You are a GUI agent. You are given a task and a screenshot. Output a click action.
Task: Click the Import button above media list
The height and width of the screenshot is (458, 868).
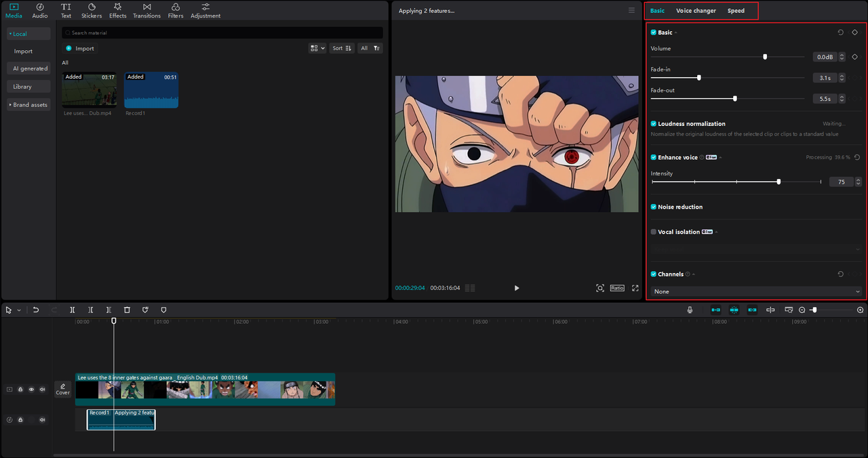click(81, 48)
